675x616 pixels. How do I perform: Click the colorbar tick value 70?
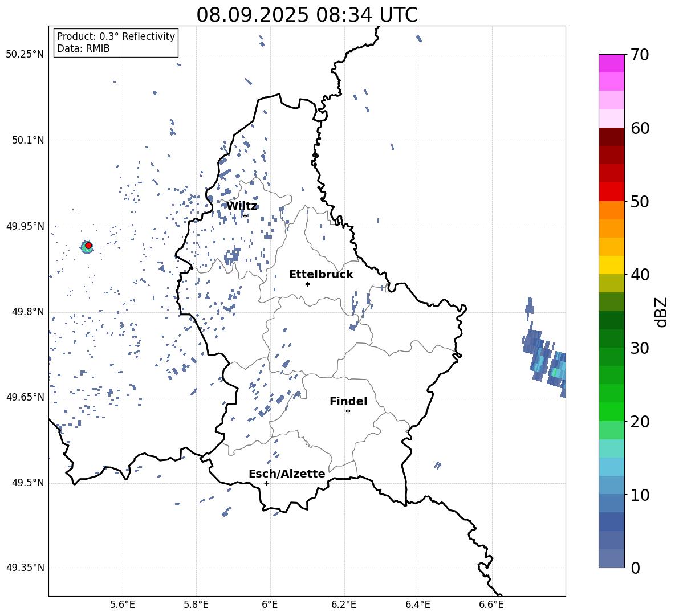click(640, 55)
